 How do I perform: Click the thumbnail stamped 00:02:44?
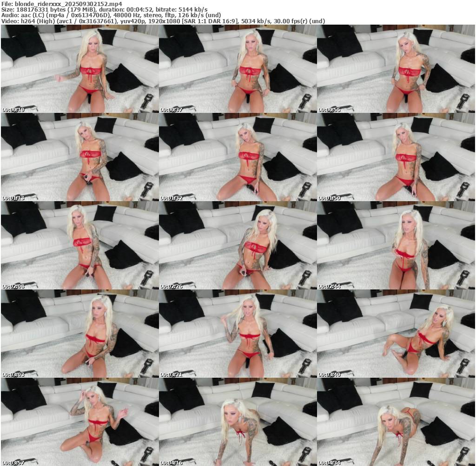click(x=396, y=245)
